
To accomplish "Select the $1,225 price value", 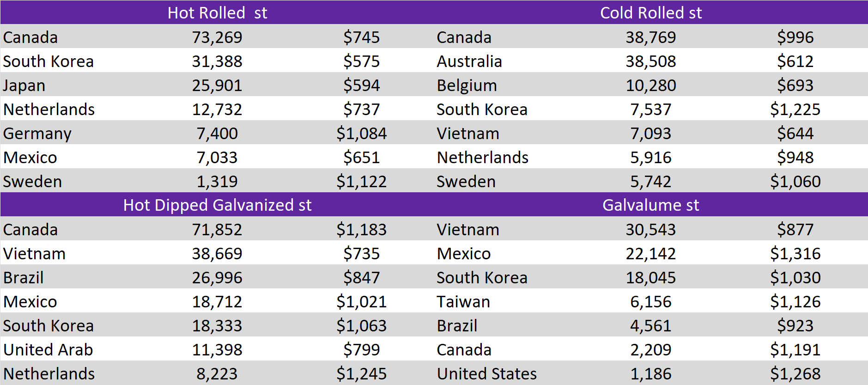I will (795, 110).
